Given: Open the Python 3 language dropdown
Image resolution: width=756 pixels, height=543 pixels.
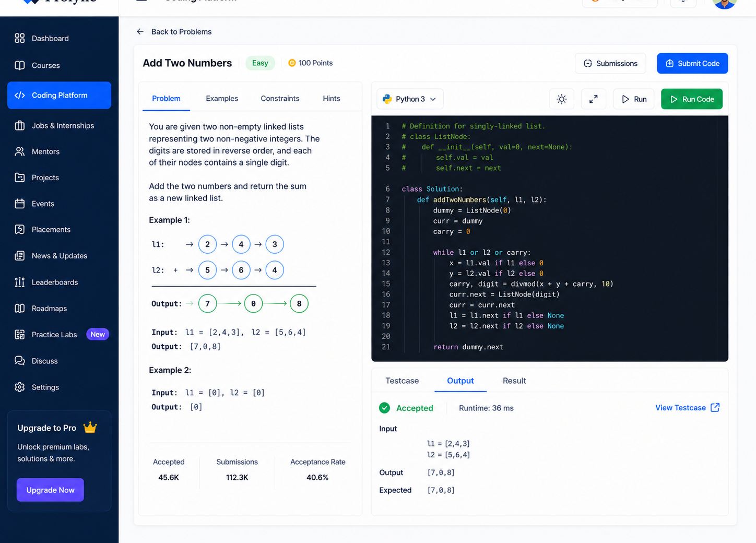Looking at the screenshot, I should (x=410, y=99).
